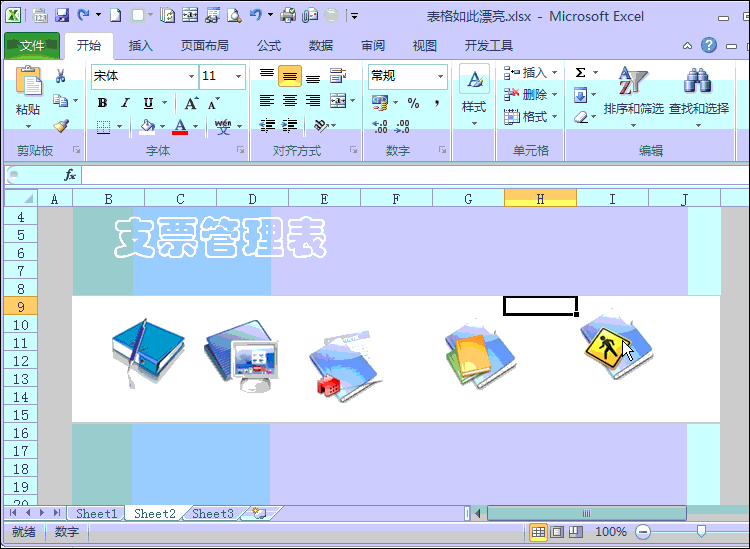The height and width of the screenshot is (549, 750).
Task: Switch to the 插入 ribbon tab
Action: pos(141,46)
